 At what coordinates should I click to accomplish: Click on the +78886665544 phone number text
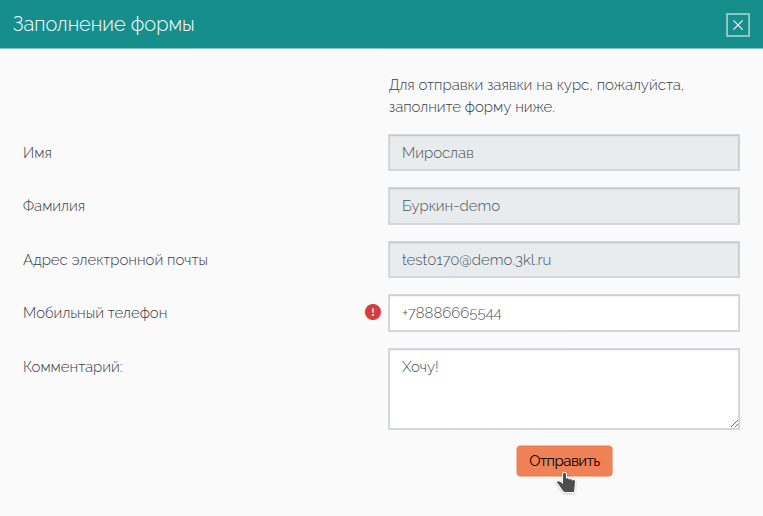pos(451,313)
